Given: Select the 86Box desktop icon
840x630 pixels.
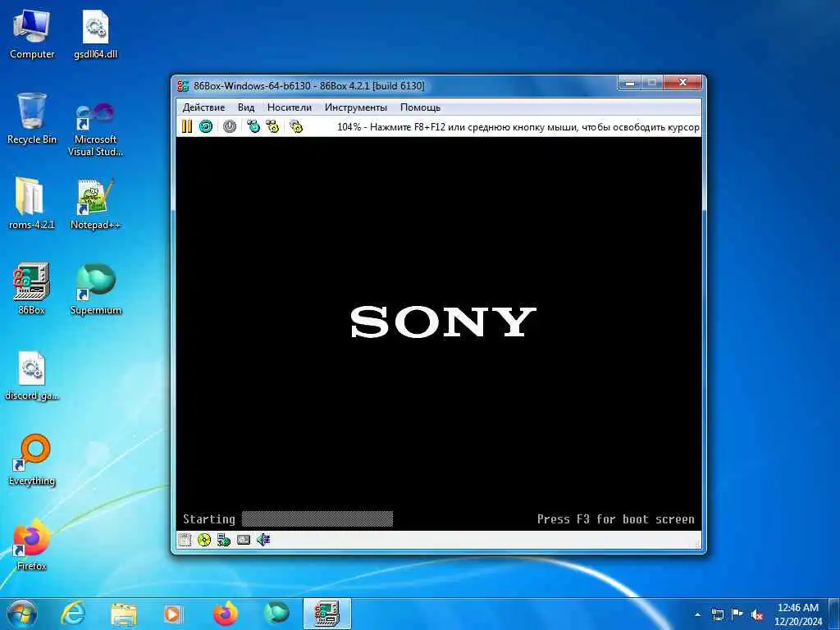Looking at the screenshot, I should click(32, 288).
